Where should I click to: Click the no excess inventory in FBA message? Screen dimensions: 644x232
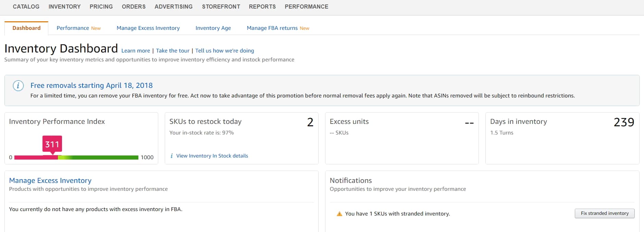click(x=96, y=209)
